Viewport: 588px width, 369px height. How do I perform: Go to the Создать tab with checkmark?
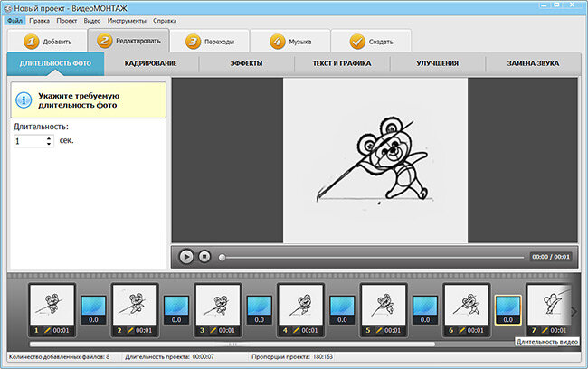click(371, 42)
